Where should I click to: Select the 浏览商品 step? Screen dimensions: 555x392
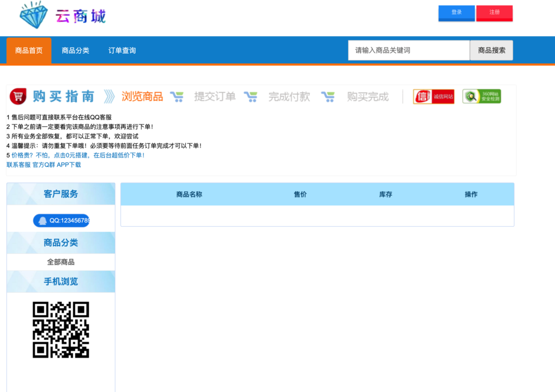point(142,96)
